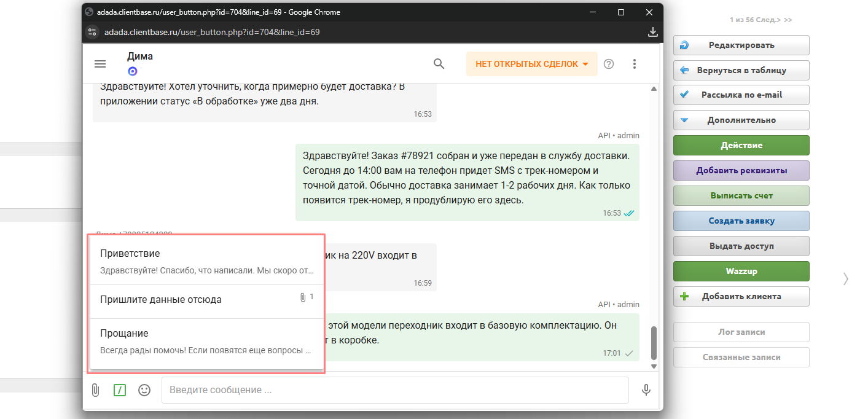Open the hamburger menu in chat header
The width and height of the screenshot is (868, 419).
click(100, 64)
